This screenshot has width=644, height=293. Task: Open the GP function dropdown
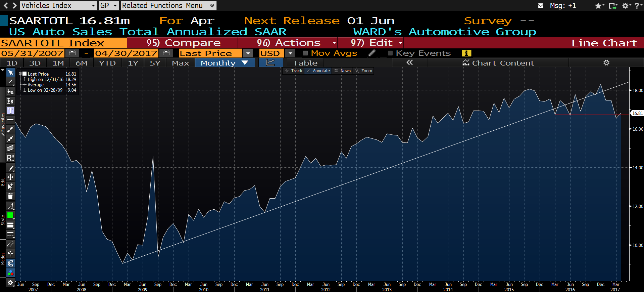pos(109,5)
